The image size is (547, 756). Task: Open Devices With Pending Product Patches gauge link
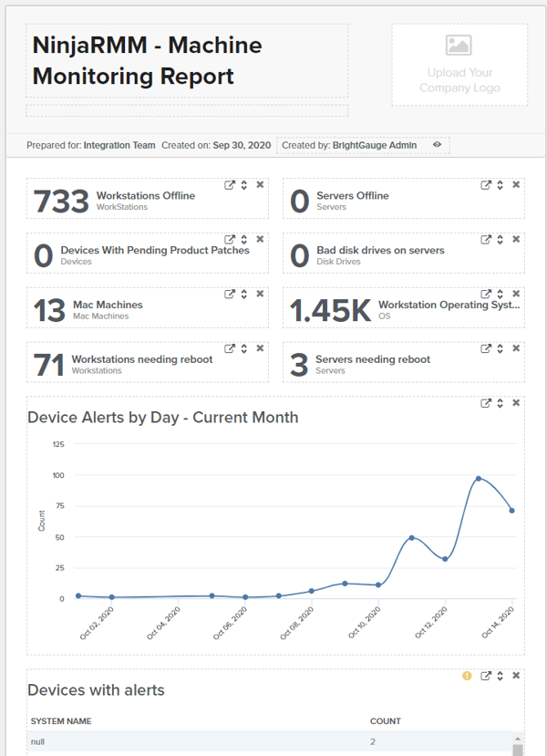pyautogui.click(x=230, y=239)
